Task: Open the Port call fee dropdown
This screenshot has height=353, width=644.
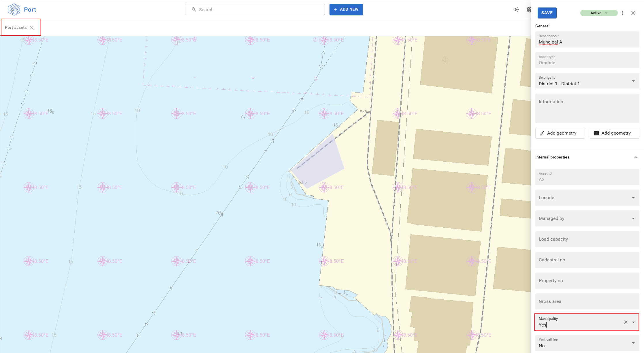Action: 633,343
